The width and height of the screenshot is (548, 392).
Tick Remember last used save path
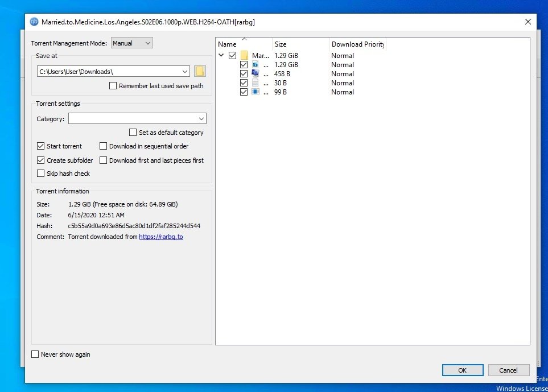coord(113,86)
